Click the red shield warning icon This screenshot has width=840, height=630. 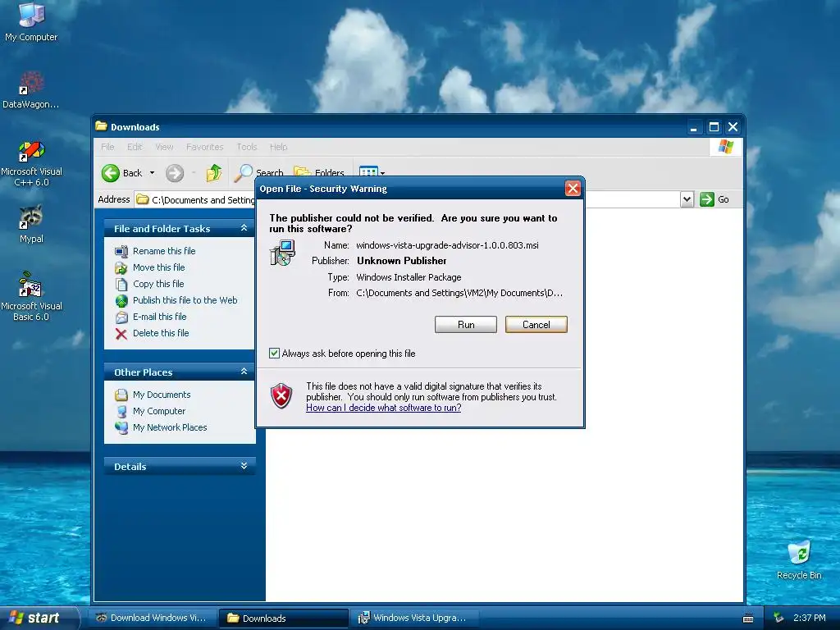tap(281, 396)
